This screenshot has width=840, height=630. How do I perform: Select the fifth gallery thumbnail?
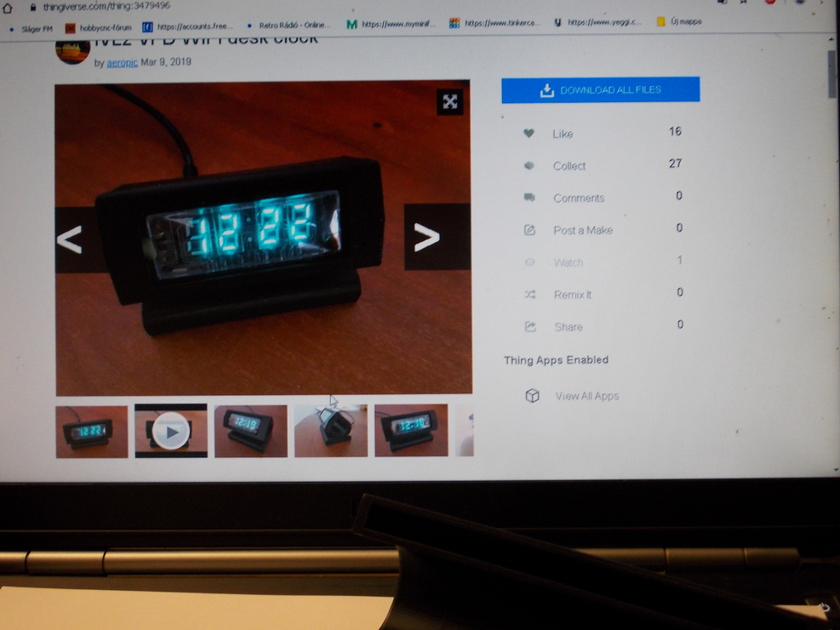(411, 432)
